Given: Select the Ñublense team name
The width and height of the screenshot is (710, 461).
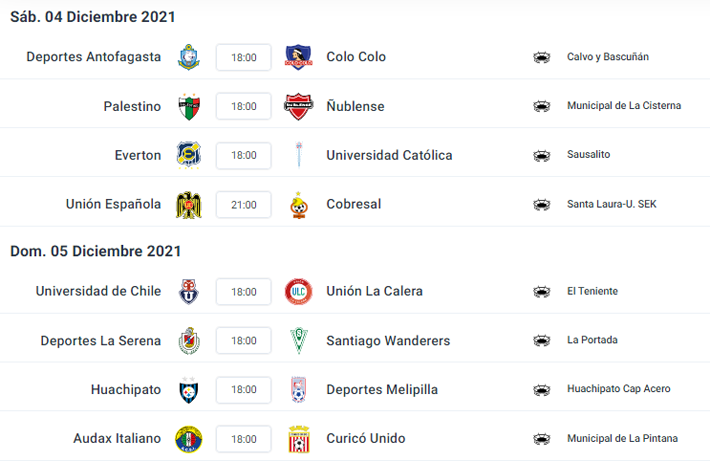Looking at the screenshot, I should tap(355, 106).
